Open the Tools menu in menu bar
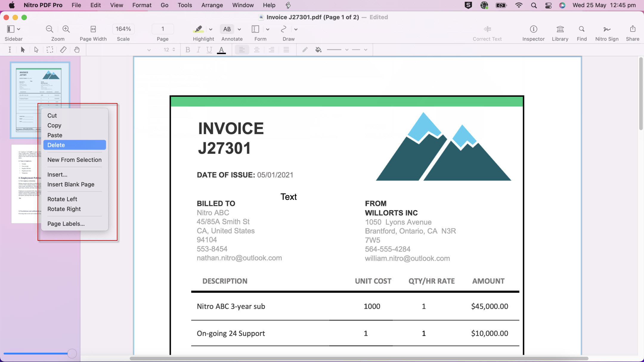644x362 pixels. tap(185, 5)
